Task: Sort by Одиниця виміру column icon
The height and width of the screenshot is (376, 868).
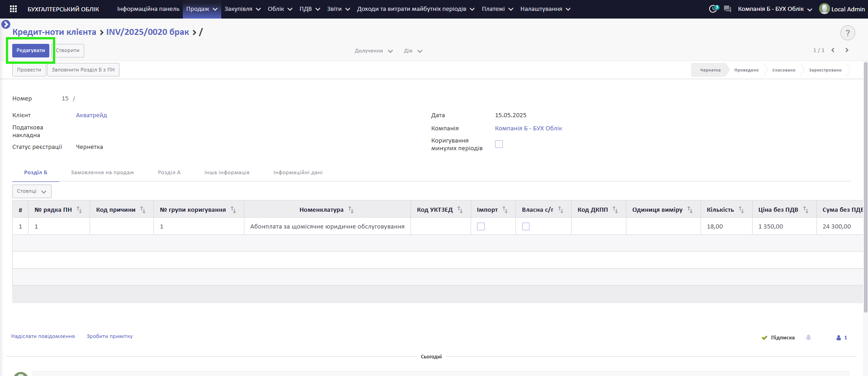Action: [x=690, y=209]
